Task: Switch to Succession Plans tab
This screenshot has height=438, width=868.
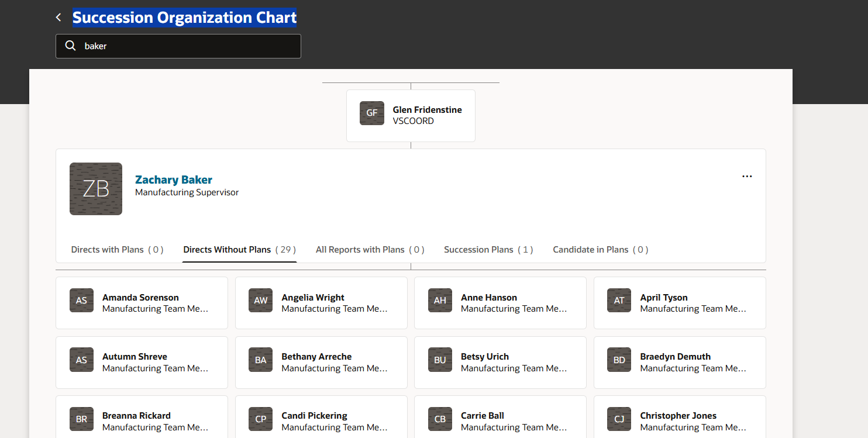Action: [x=488, y=250]
